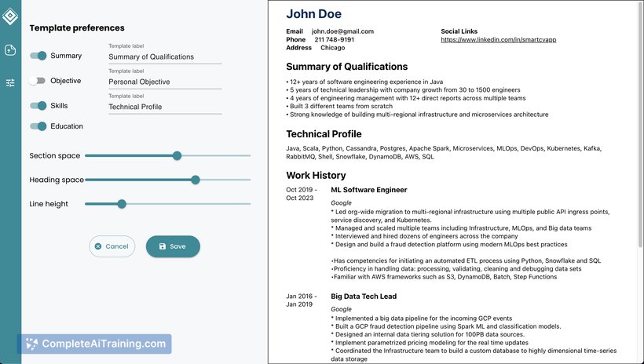Click the John Doe resume heading
The width and height of the screenshot is (644, 364).
pos(313,14)
